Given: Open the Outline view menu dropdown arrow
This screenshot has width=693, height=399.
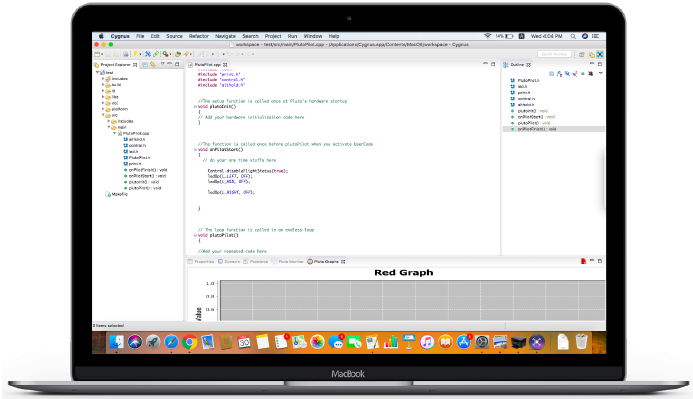Looking at the screenshot, I should point(600,73).
